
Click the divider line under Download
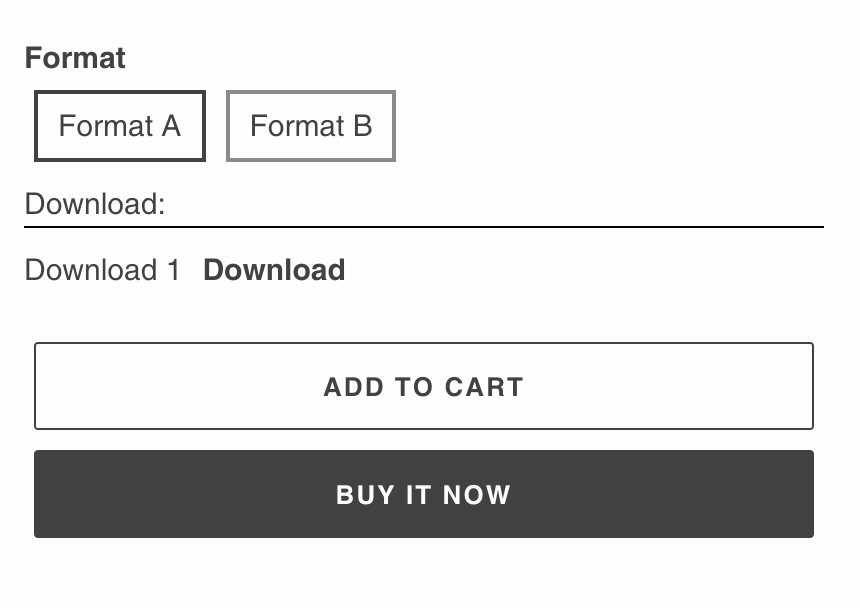coord(424,227)
